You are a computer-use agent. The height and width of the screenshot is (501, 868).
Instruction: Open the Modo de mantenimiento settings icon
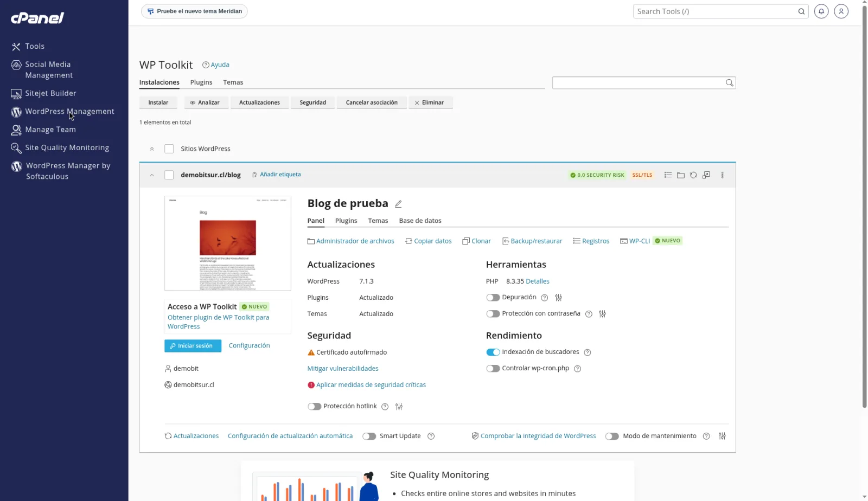(x=722, y=436)
